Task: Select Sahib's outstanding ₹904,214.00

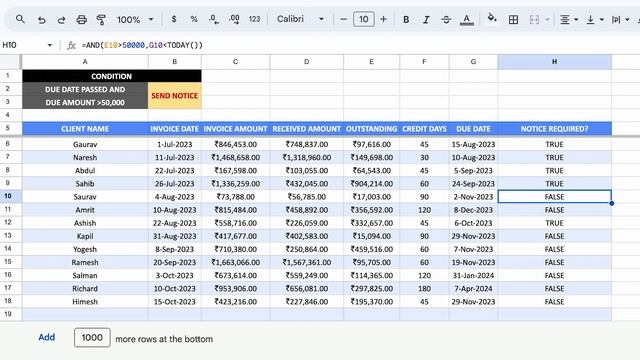Action: 371,184
